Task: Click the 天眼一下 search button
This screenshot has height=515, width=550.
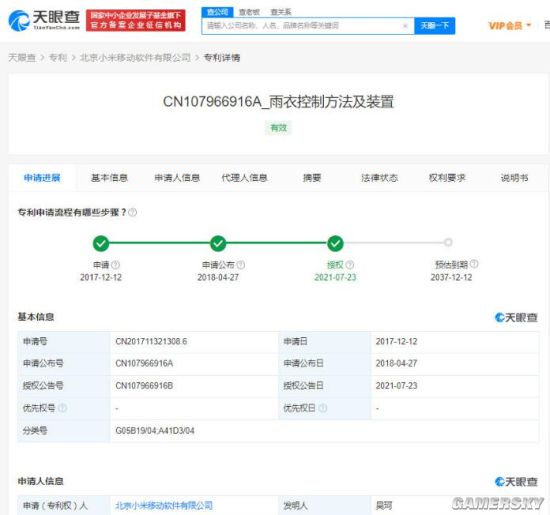Action: point(435,26)
